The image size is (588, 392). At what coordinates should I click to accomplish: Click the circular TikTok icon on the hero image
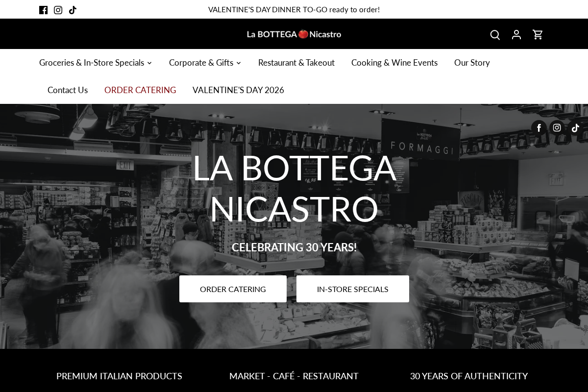point(575,127)
